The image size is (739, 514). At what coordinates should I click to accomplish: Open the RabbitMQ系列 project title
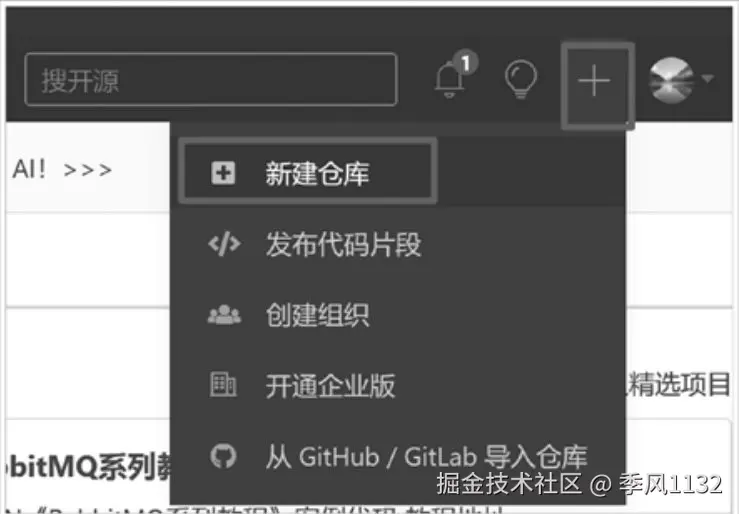pos(88,466)
